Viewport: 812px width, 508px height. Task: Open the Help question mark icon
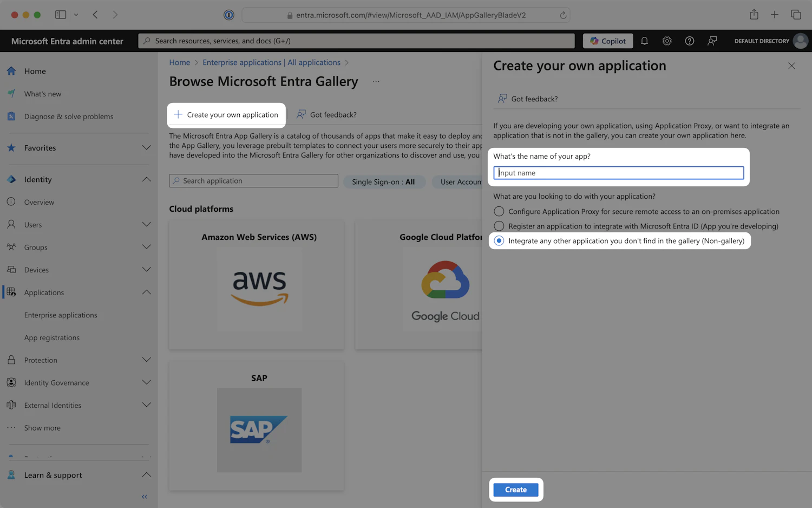(690, 41)
